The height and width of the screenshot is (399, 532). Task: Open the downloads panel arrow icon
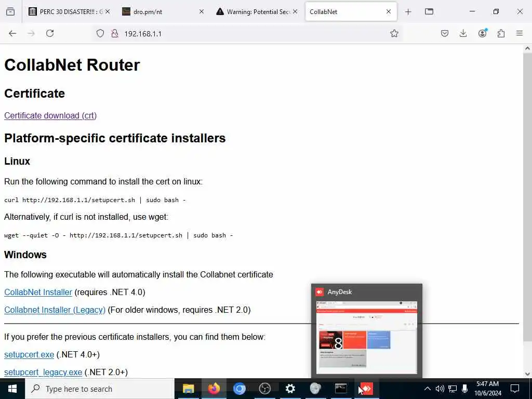click(x=463, y=33)
